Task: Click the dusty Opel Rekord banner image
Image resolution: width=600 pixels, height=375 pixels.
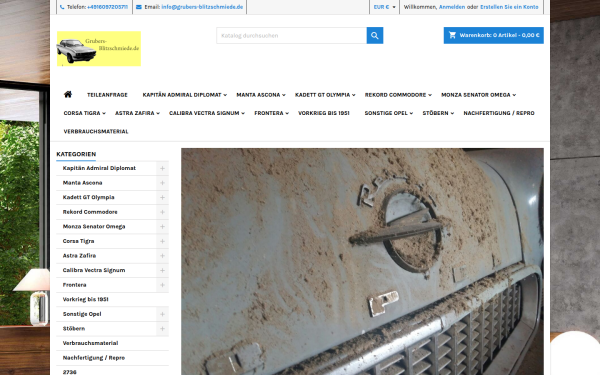Action: coord(362,261)
